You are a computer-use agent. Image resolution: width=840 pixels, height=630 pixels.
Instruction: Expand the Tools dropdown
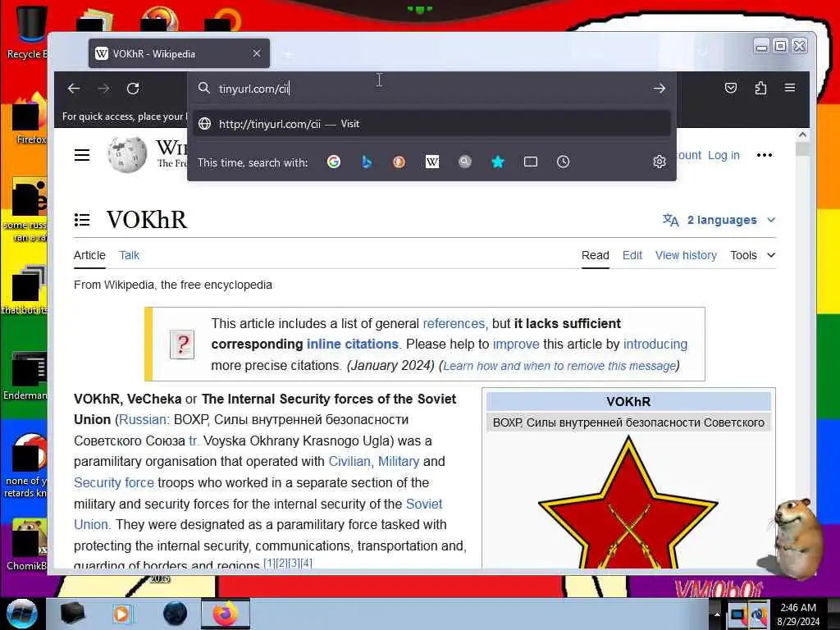click(753, 256)
